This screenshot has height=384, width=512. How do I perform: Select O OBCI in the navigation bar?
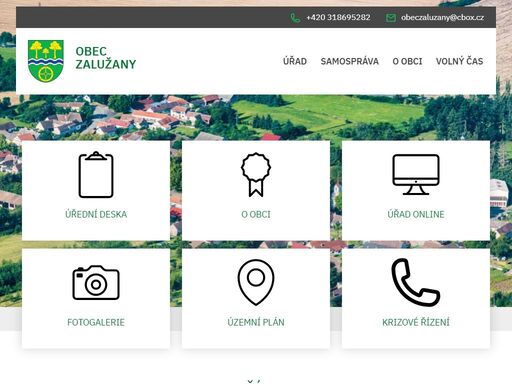[x=407, y=61]
